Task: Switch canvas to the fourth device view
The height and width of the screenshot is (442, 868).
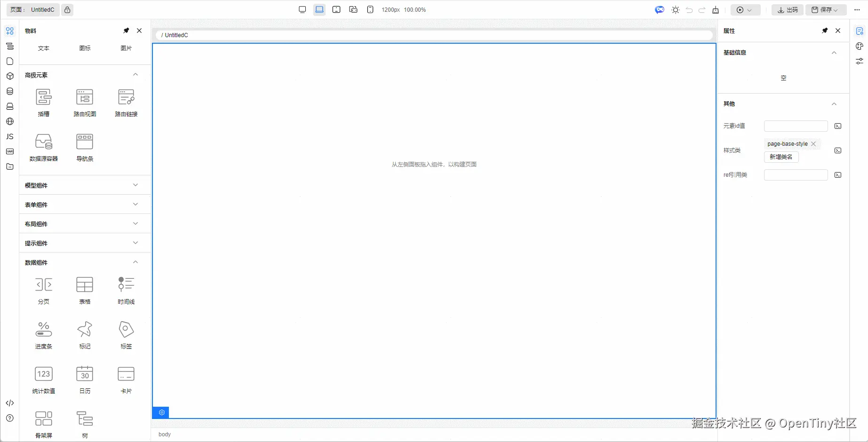Action: tap(353, 10)
